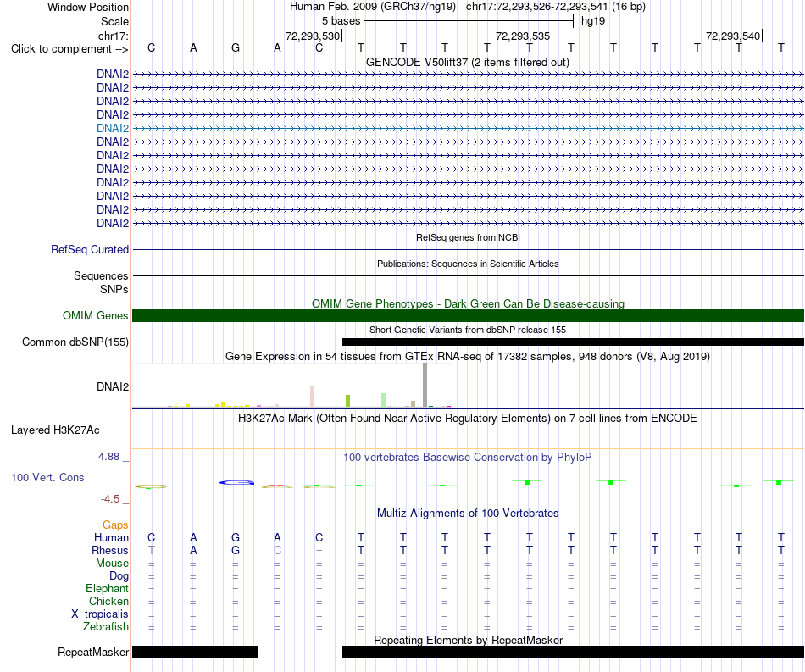Click the RepeatMasker track label

click(x=93, y=652)
